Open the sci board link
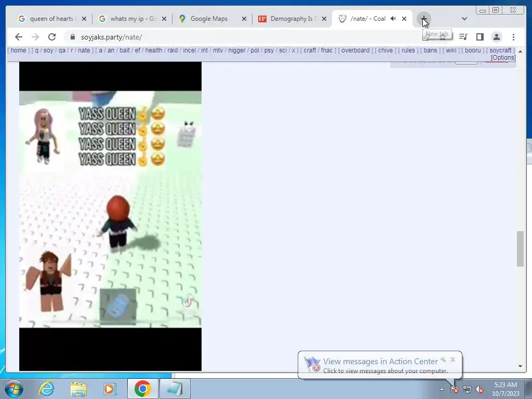Viewport: 532px width, 399px height. pos(283,50)
